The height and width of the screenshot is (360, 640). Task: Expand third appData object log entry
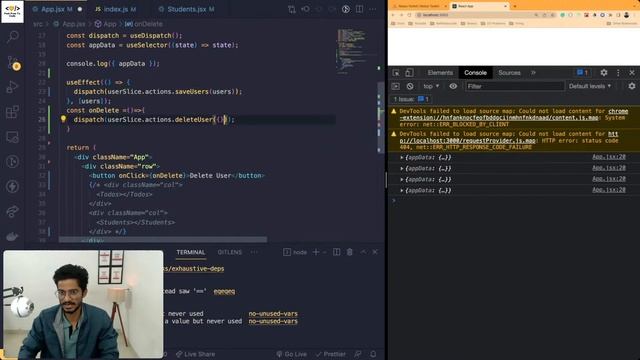[402, 179]
